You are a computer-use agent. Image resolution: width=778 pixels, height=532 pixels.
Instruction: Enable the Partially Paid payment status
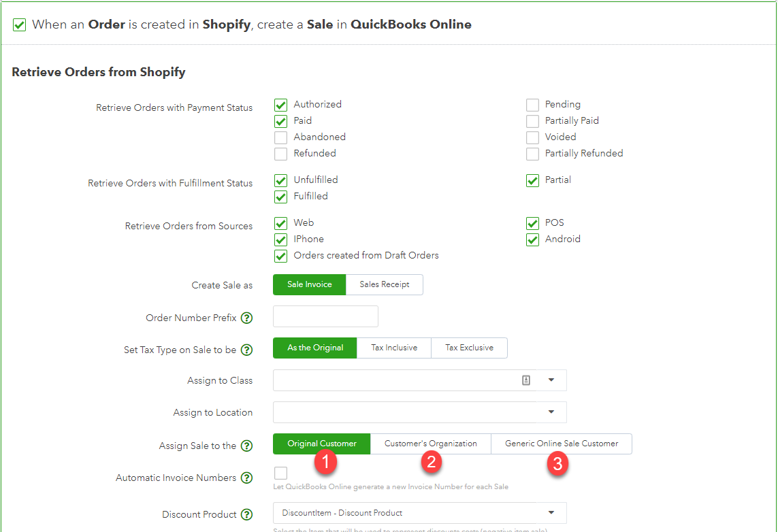(x=532, y=122)
